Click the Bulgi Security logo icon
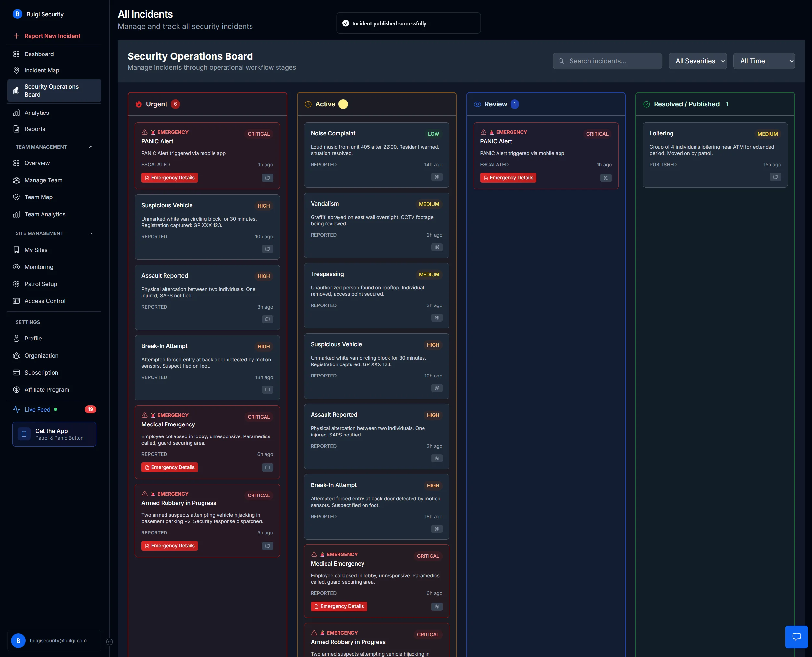 (x=18, y=14)
